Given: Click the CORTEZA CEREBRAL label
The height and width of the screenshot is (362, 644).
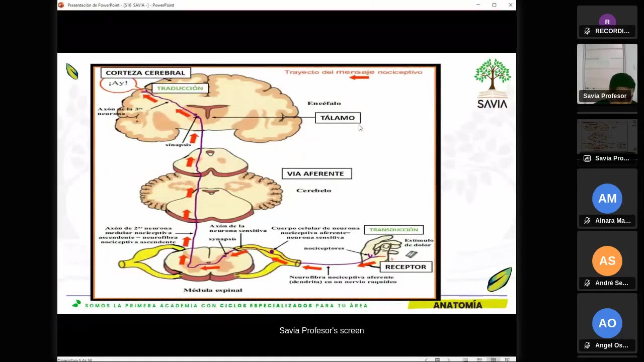Looking at the screenshot, I should tap(145, 72).
